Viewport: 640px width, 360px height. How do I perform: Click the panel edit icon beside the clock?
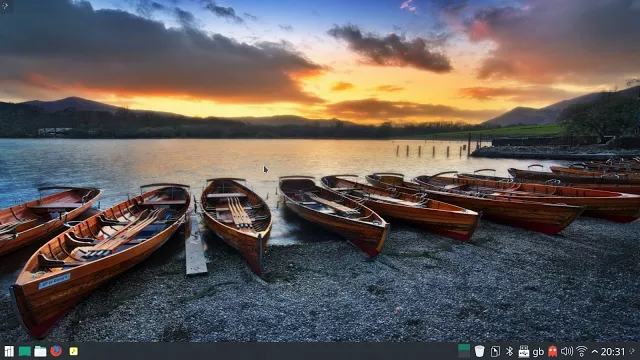(632, 351)
